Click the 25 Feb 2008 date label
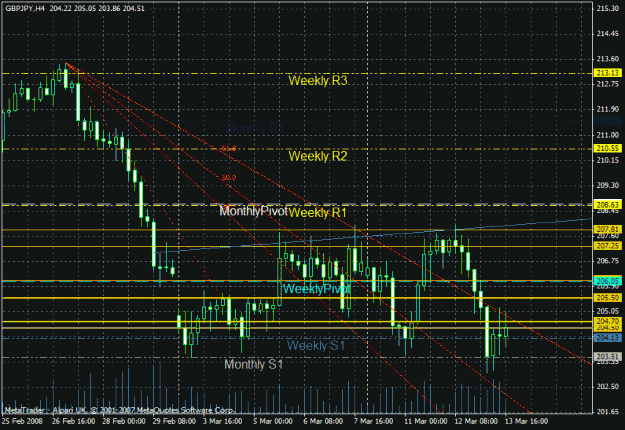This screenshot has height=430, width=625. 20,421
